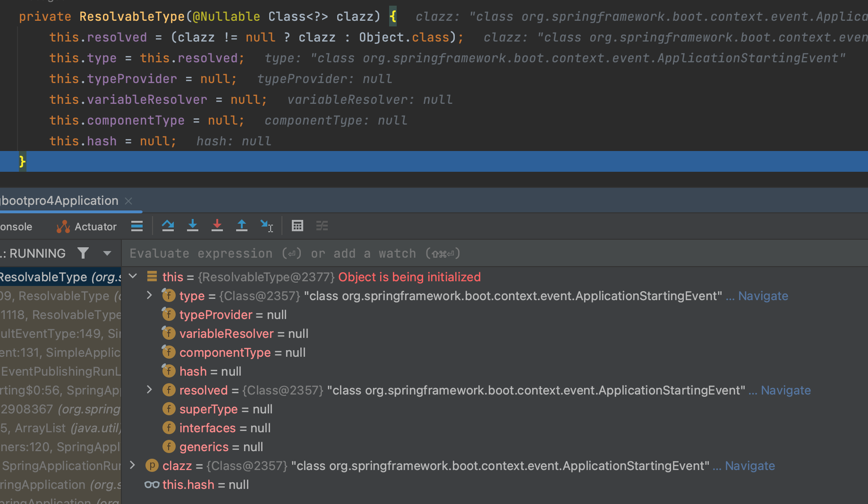Click the Trace Current Stream Chain icon

pyautogui.click(x=322, y=226)
